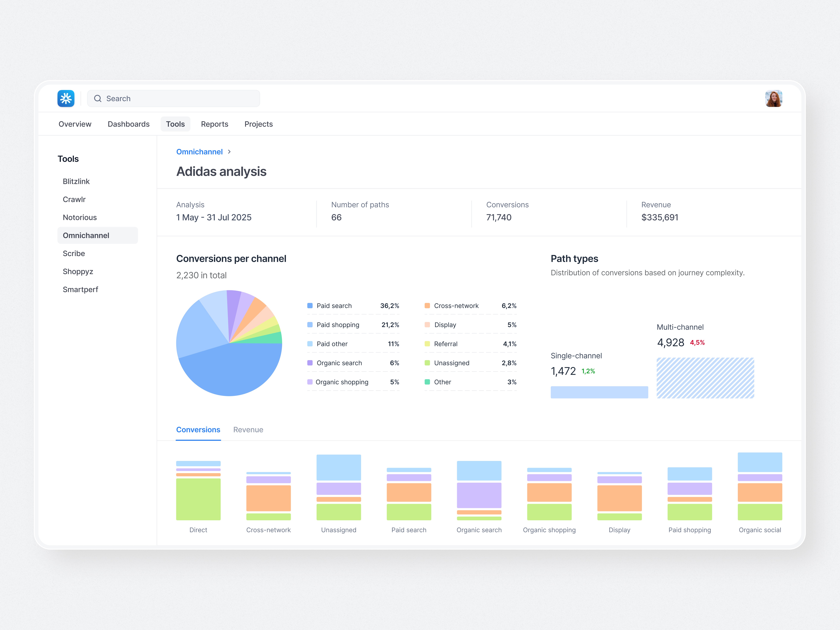Open the search field magnifier icon
Image resolution: width=840 pixels, height=630 pixels.
(98, 98)
